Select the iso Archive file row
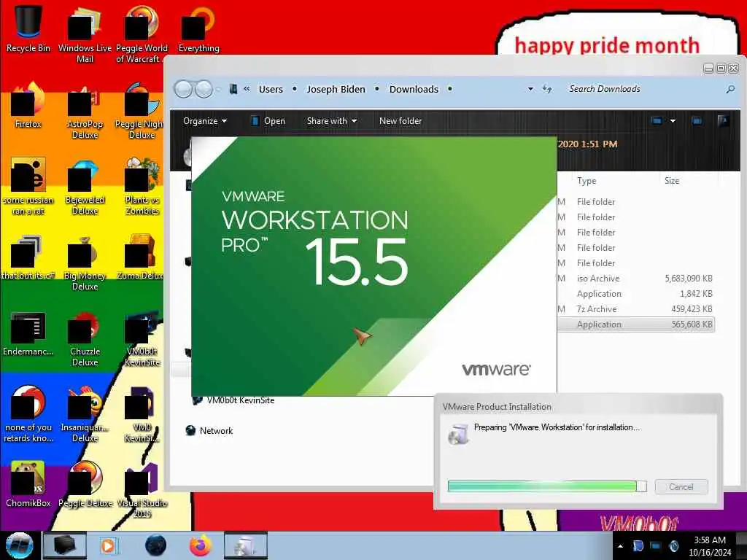The width and height of the screenshot is (747, 560). (x=636, y=278)
